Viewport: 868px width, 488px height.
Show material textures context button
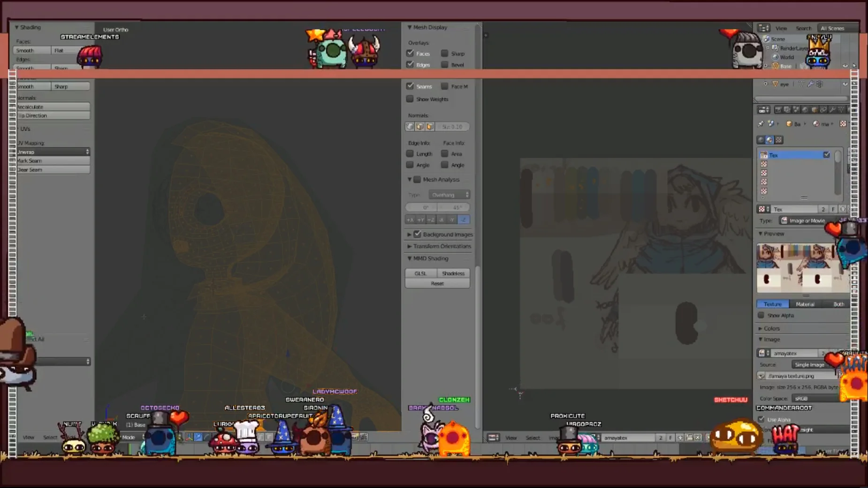769,140
